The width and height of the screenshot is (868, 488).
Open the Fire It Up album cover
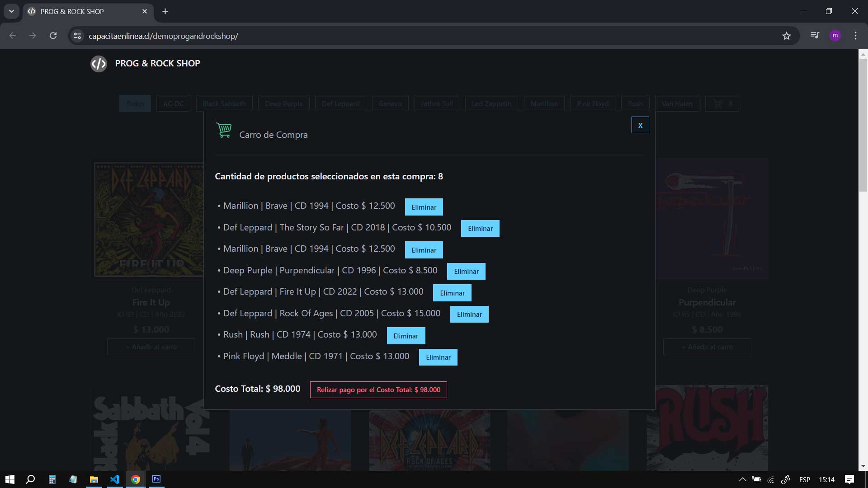coord(149,220)
